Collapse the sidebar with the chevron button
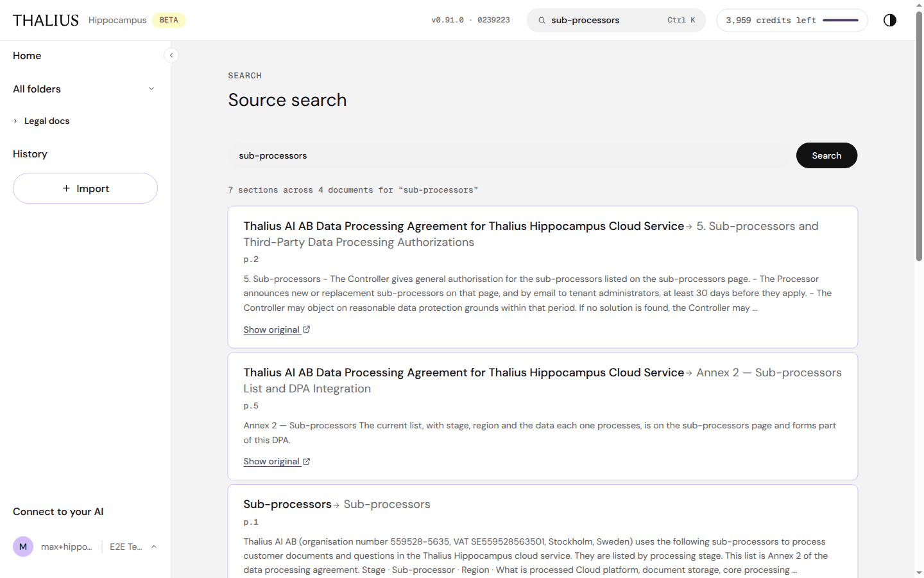The width and height of the screenshot is (924, 578). point(171,55)
